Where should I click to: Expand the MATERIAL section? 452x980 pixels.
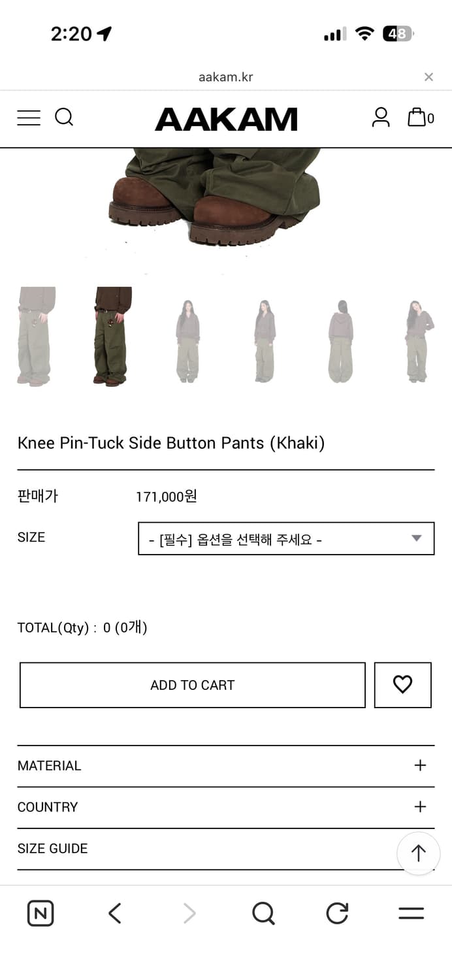click(226, 765)
